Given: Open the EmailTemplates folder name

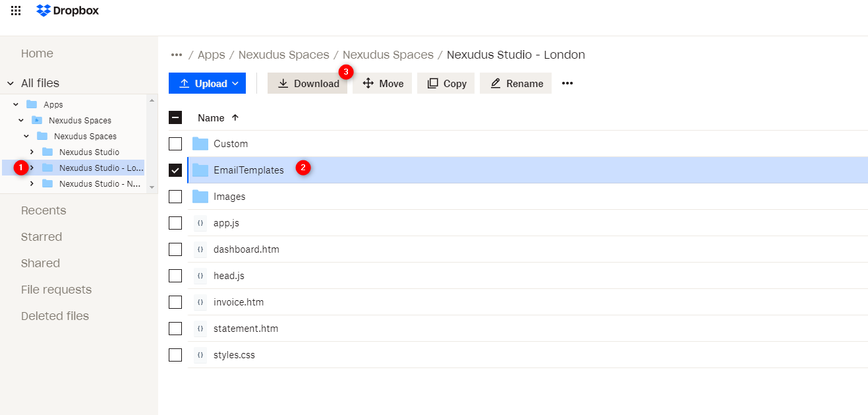Looking at the screenshot, I should click(x=248, y=170).
